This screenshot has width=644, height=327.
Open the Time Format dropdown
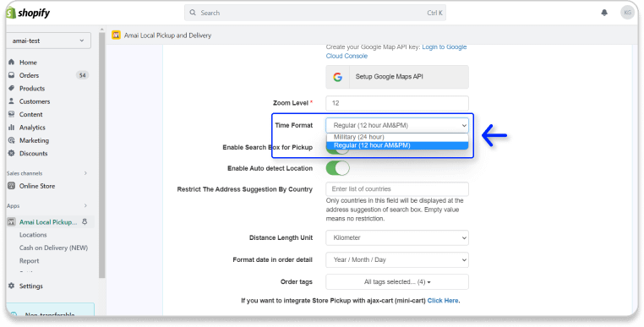(397, 125)
